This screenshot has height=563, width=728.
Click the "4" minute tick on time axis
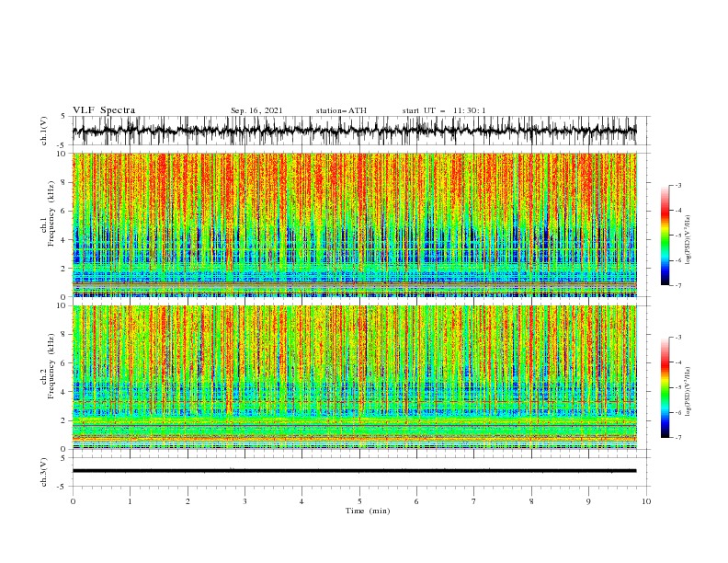(302, 501)
